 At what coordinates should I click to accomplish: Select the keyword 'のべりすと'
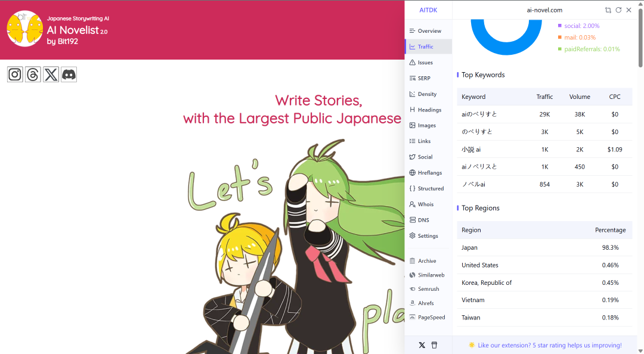pos(477,132)
